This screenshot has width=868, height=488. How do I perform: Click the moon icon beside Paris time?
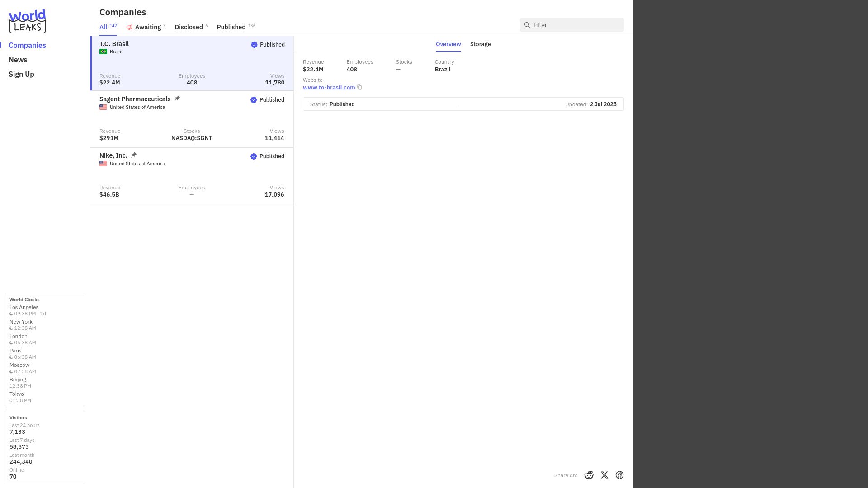11,357
